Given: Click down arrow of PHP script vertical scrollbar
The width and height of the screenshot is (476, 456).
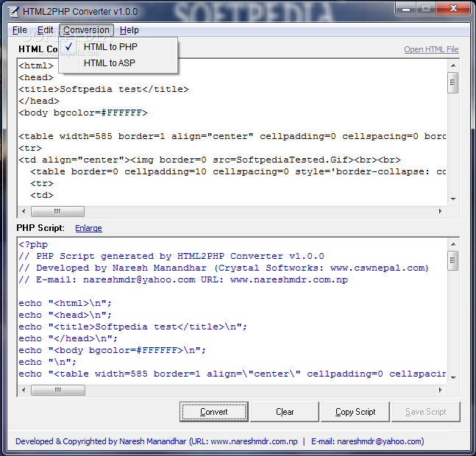Looking at the screenshot, I should click(x=453, y=378).
